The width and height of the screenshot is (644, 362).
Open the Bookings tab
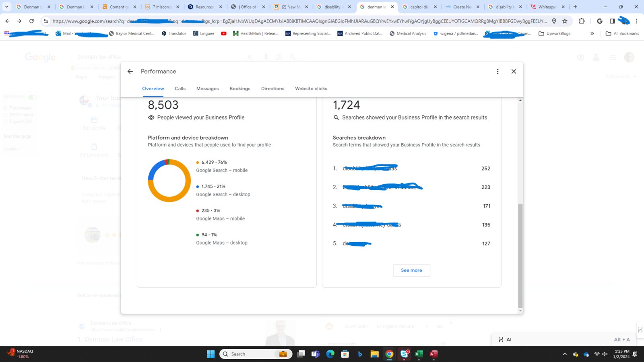click(x=240, y=88)
